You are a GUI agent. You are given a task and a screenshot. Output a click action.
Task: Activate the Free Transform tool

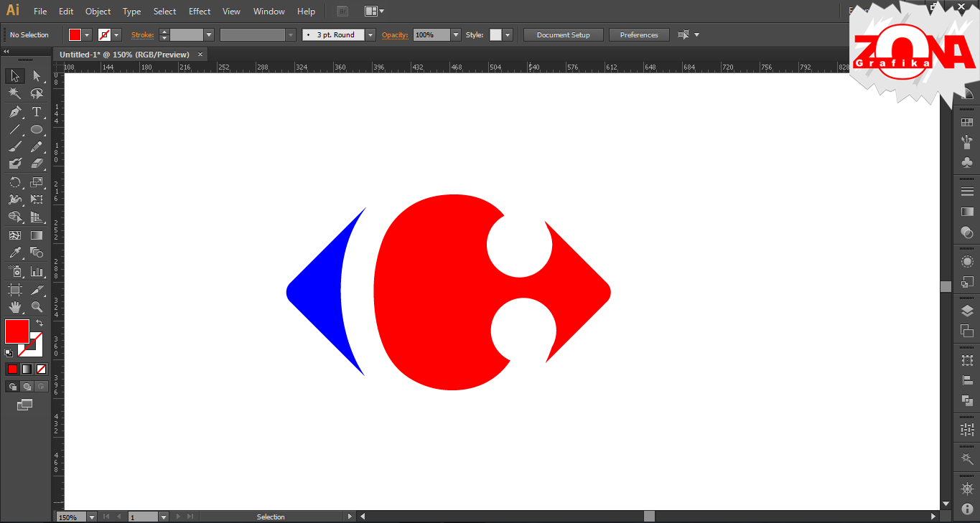37,199
